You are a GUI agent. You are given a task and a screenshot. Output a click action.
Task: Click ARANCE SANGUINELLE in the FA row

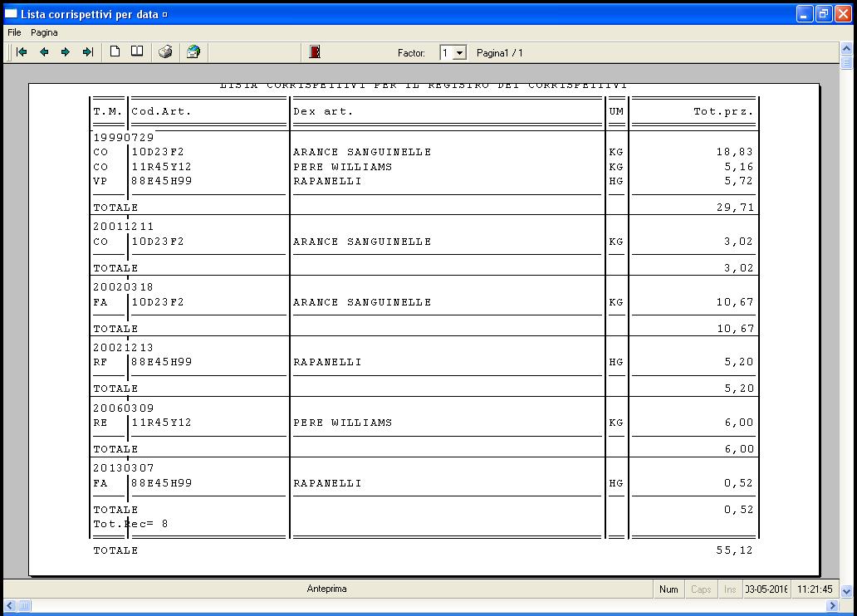click(x=362, y=302)
